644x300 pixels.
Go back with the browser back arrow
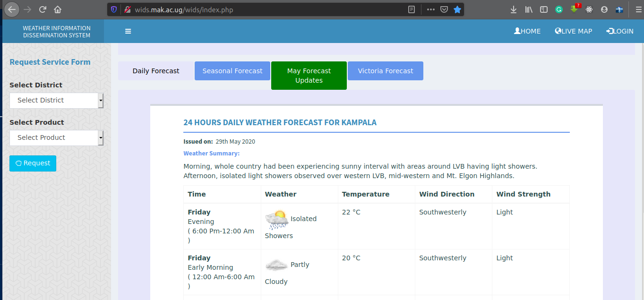(x=12, y=9)
